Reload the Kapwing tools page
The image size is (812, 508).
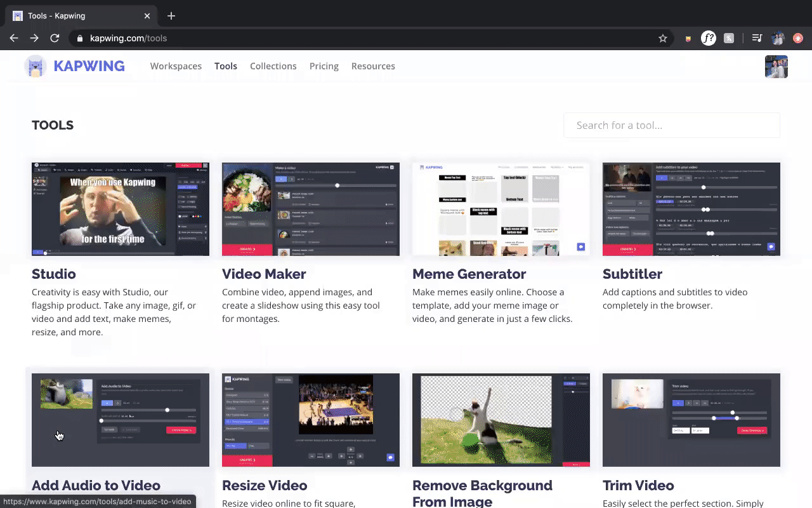coord(55,38)
